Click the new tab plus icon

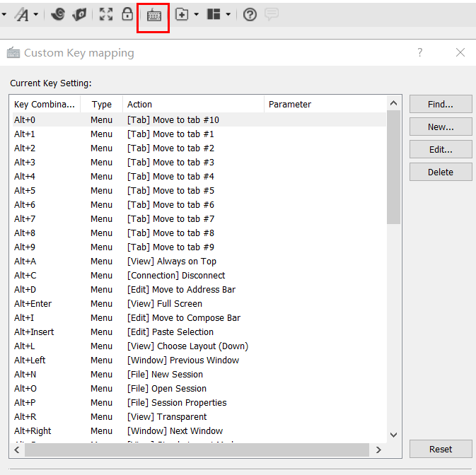[182, 14]
